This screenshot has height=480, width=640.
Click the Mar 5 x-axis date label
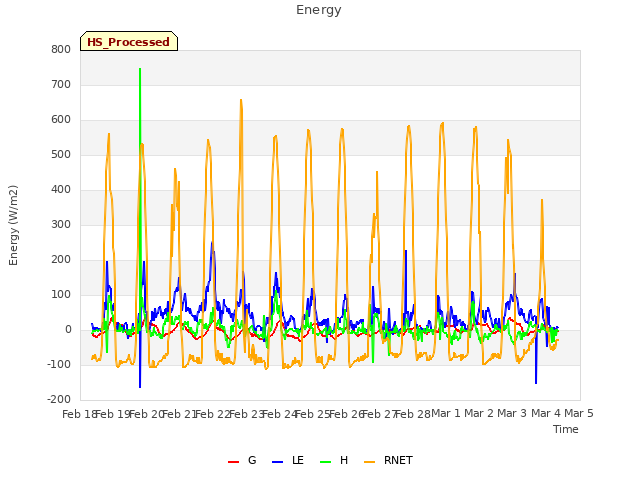click(579, 413)
